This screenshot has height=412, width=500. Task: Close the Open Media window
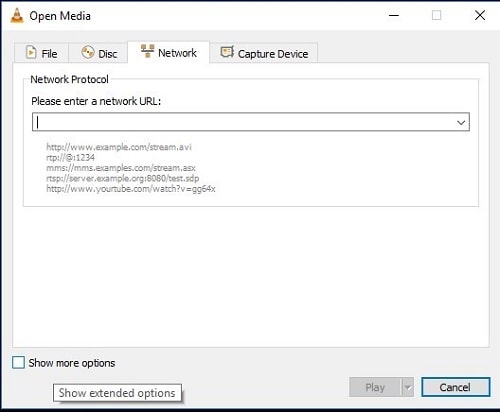[x=480, y=15]
